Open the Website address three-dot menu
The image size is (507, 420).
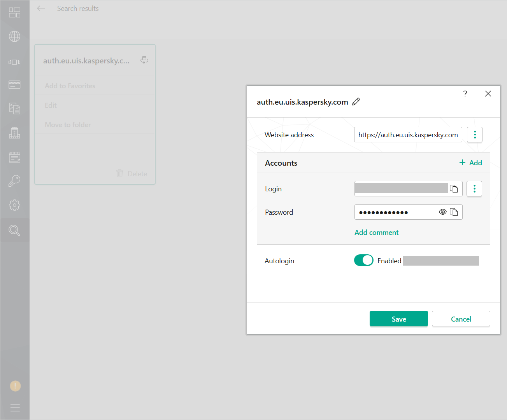click(x=475, y=135)
